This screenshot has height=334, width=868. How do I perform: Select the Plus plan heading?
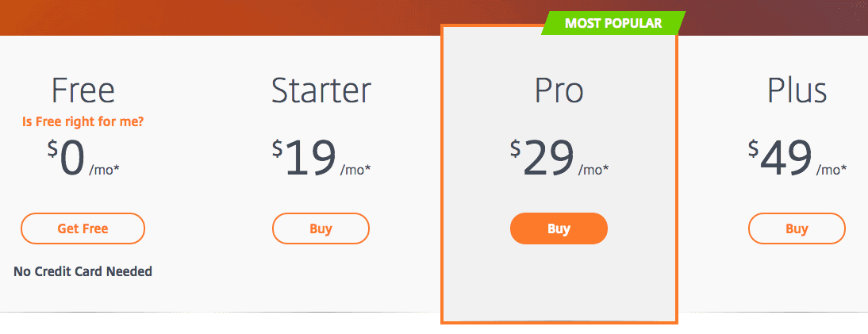[x=797, y=90]
